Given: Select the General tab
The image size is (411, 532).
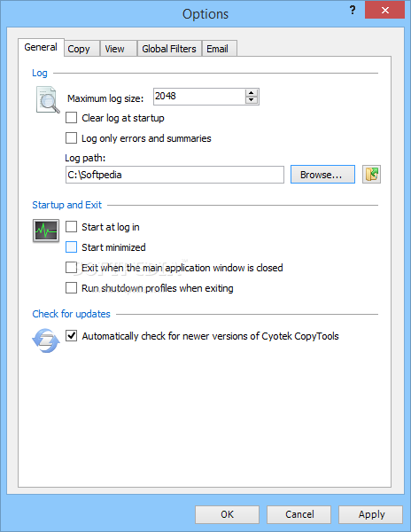Looking at the screenshot, I should pos(41,47).
